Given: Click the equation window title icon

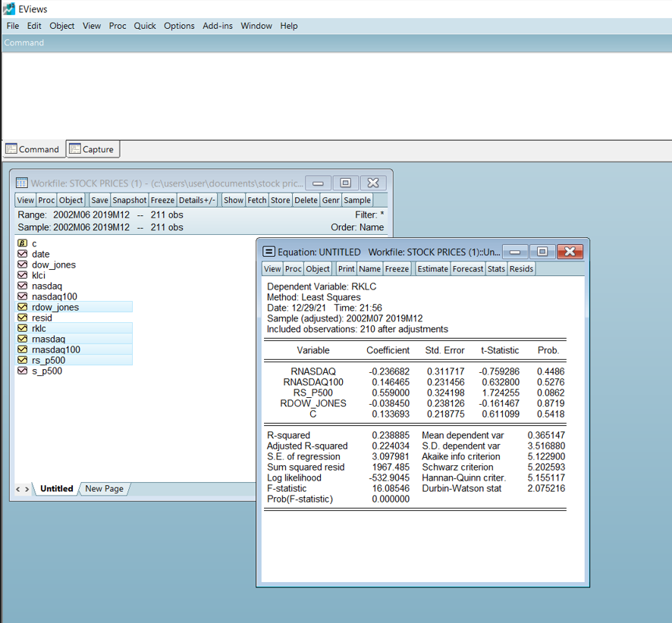Looking at the screenshot, I should [x=268, y=252].
